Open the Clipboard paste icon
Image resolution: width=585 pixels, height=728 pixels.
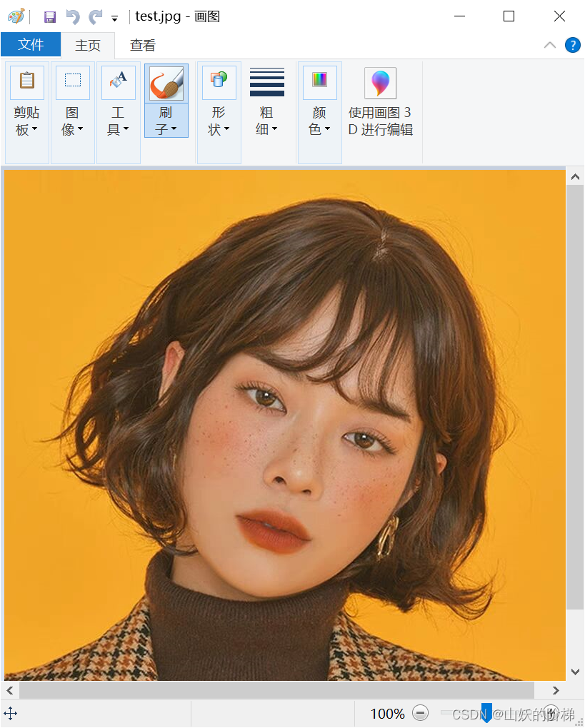(x=26, y=81)
